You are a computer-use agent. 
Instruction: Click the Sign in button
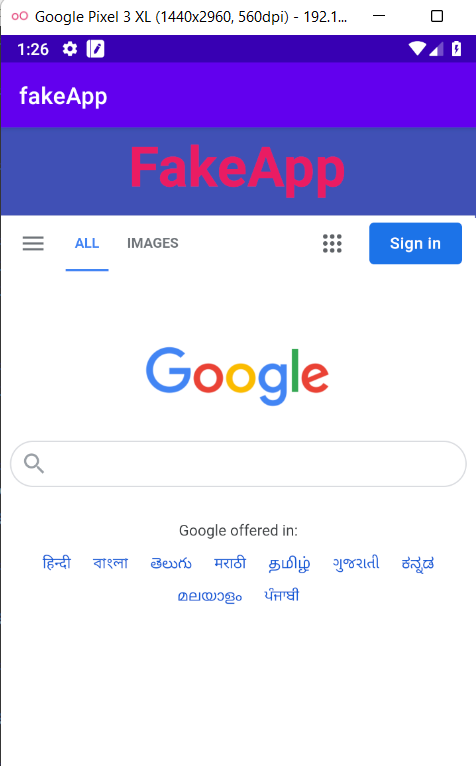point(415,243)
